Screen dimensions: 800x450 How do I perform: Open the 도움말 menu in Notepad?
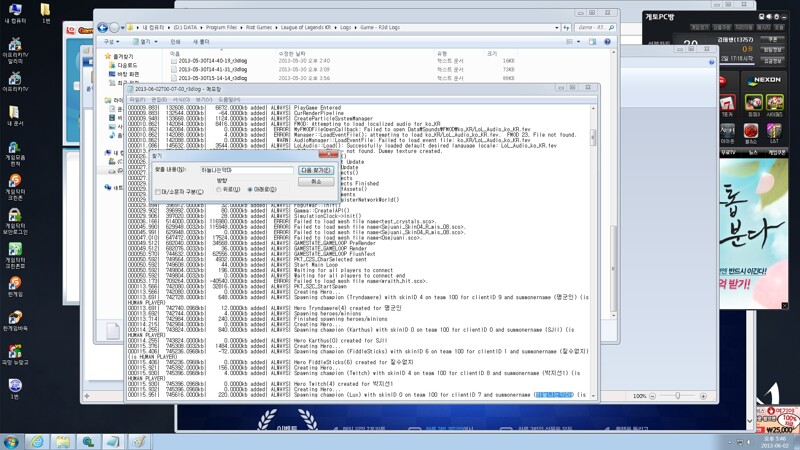pos(229,99)
